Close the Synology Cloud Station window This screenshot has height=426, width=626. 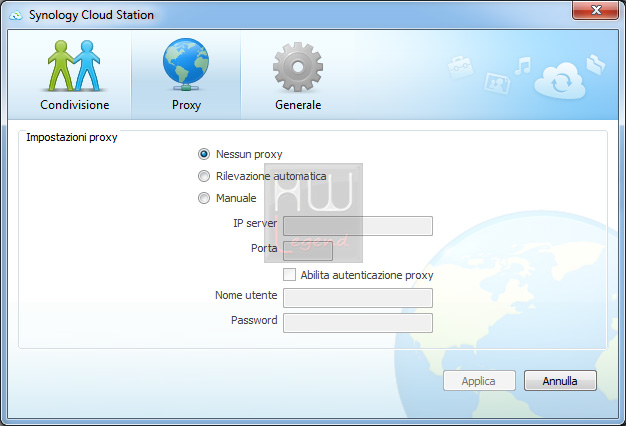click(x=595, y=10)
